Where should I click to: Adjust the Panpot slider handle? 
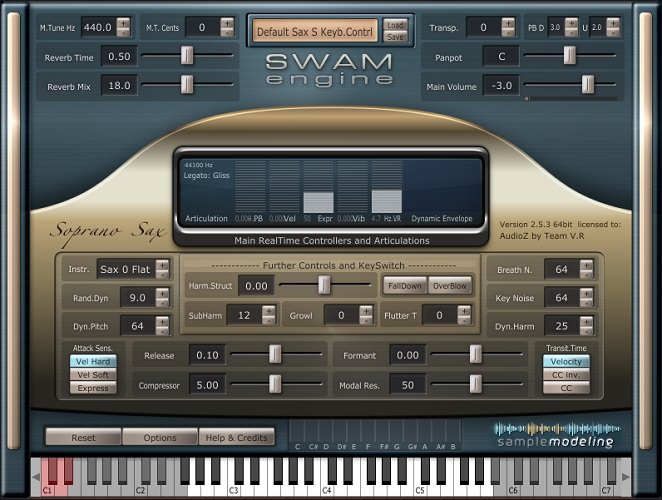(570, 55)
